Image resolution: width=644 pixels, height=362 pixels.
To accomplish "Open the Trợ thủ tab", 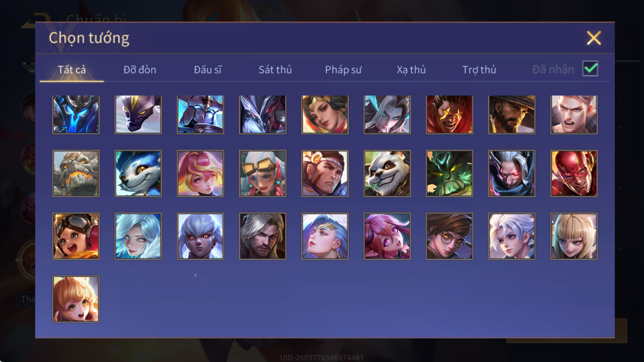I will click(x=479, y=70).
